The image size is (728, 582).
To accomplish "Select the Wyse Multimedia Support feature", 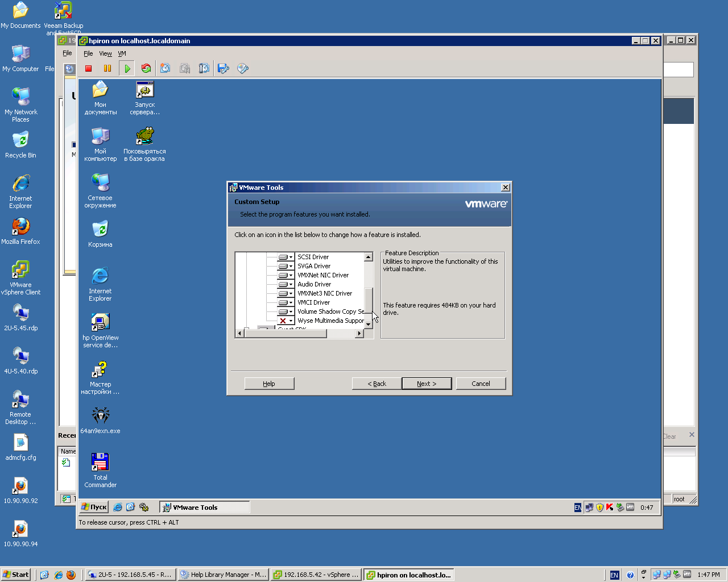I will [330, 321].
